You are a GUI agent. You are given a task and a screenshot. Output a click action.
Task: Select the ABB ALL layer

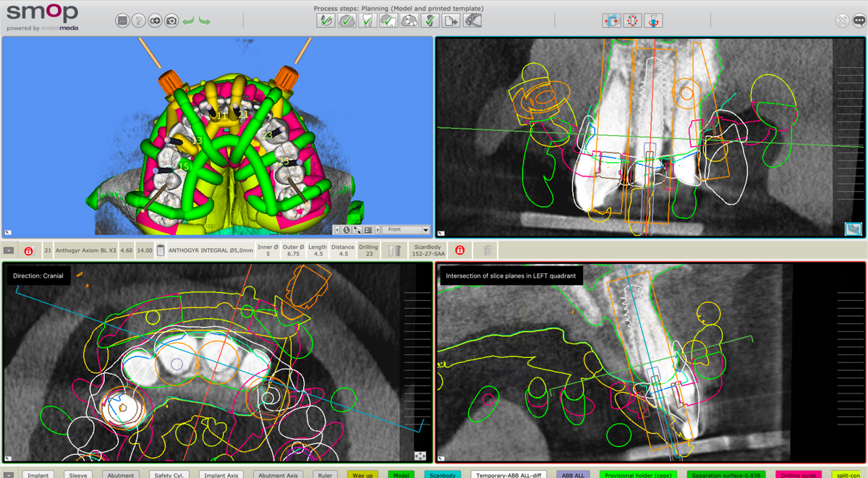coord(574,474)
